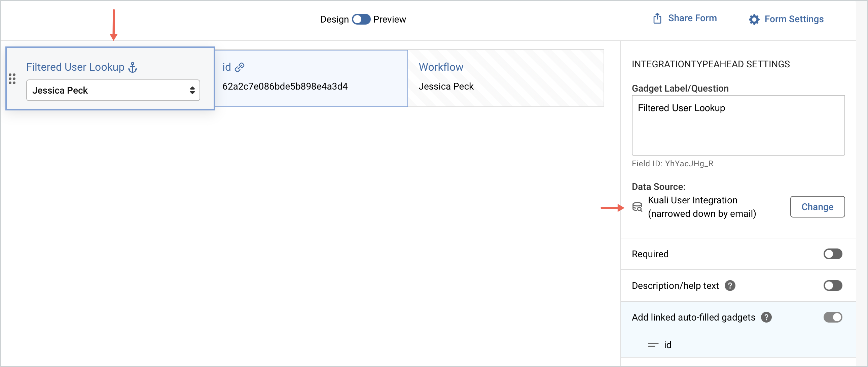Viewport: 868px width, 367px height.
Task: Click the help icon beside Add linked auto-filled gadgets
Action: 766,317
